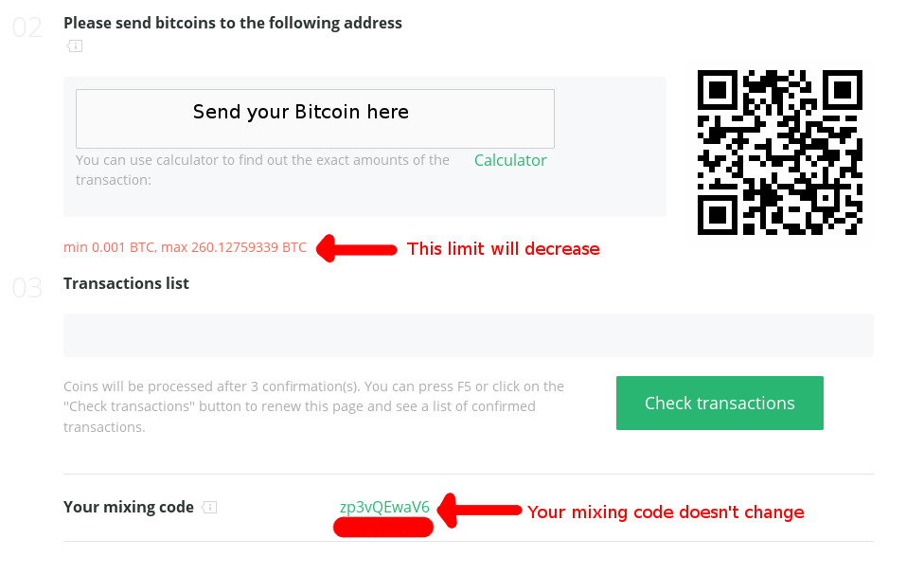This screenshot has width=924, height=575.
Task: Click the min 0.001 BTC limit text
Action: tap(185, 247)
